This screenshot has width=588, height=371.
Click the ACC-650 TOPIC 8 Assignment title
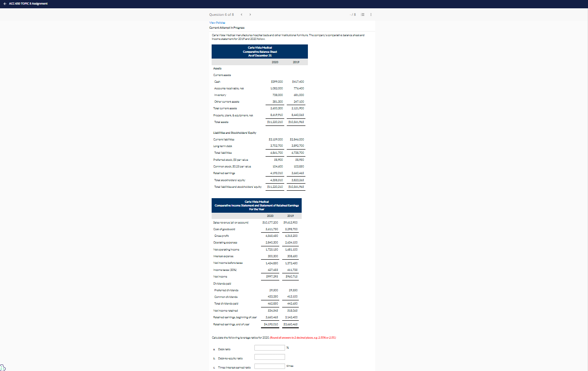(28, 3)
